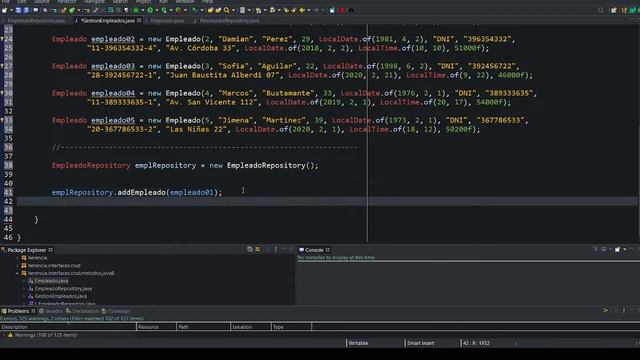
Task: Open the Problems view tab
Action: (18, 311)
